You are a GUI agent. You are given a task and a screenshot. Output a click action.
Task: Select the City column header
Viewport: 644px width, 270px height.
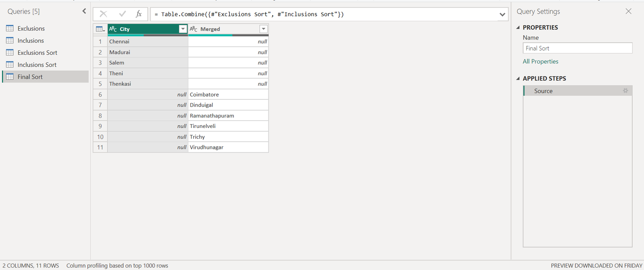pos(148,29)
